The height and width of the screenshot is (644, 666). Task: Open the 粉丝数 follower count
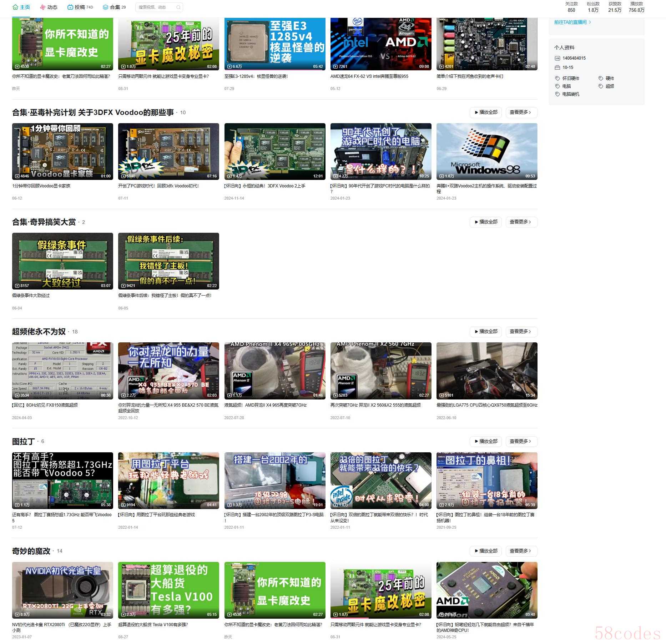[x=593, y=7]
